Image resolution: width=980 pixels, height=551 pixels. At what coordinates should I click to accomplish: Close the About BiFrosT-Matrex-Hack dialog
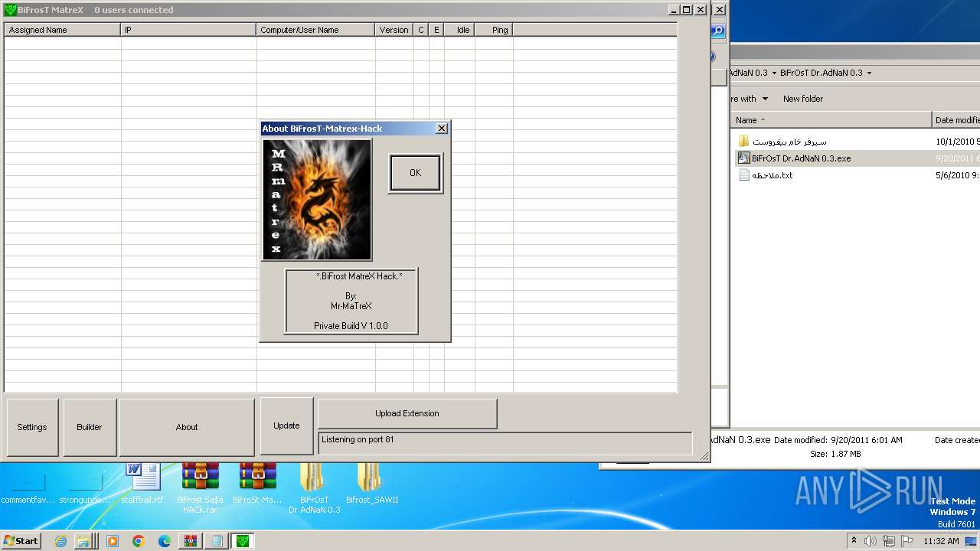tap(441, 129)
